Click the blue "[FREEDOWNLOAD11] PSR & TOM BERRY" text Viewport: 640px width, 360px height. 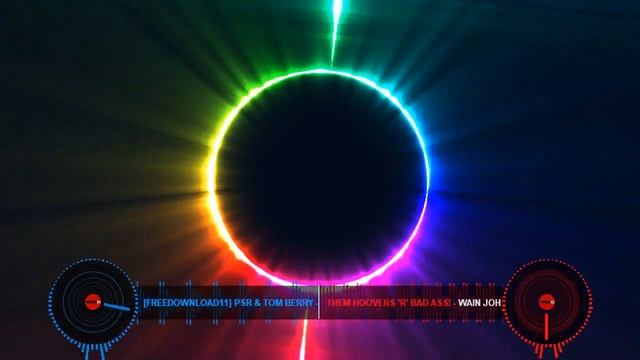pyautogui.click(x=228, y=303)
